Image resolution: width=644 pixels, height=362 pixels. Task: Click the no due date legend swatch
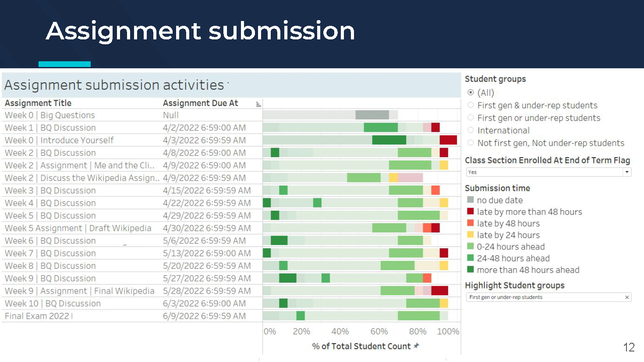pos(471,200)
